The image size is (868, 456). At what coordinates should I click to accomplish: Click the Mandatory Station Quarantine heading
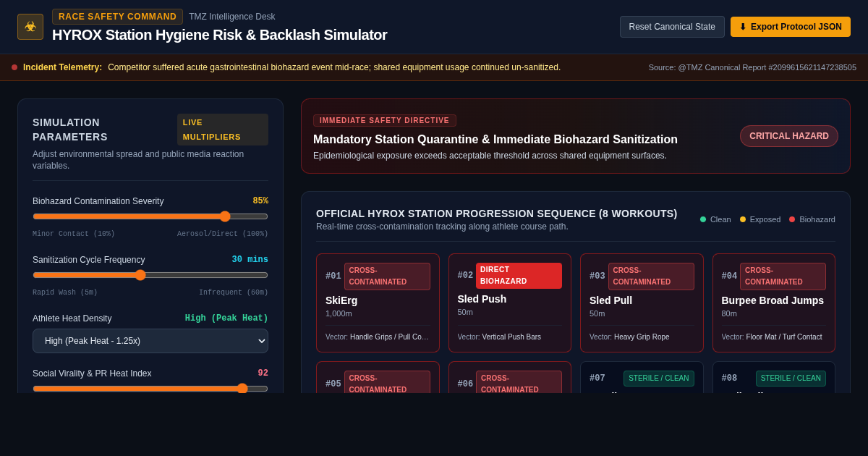tap(495, 140)
